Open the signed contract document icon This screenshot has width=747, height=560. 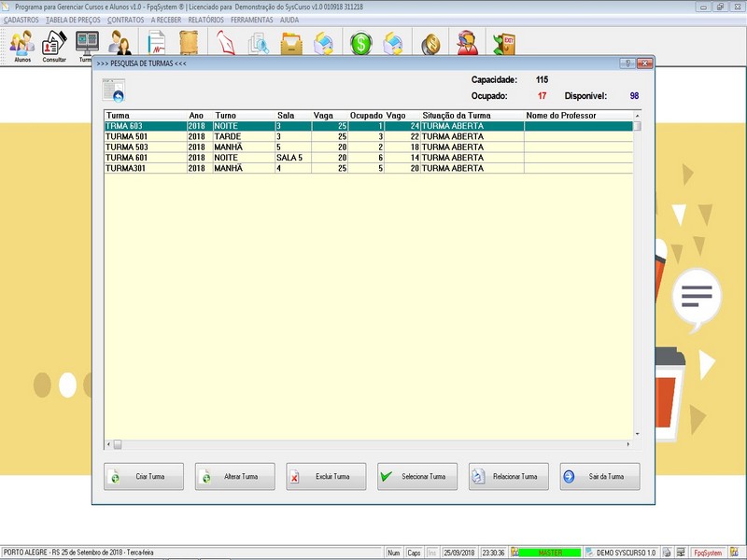tap(156, 43)
